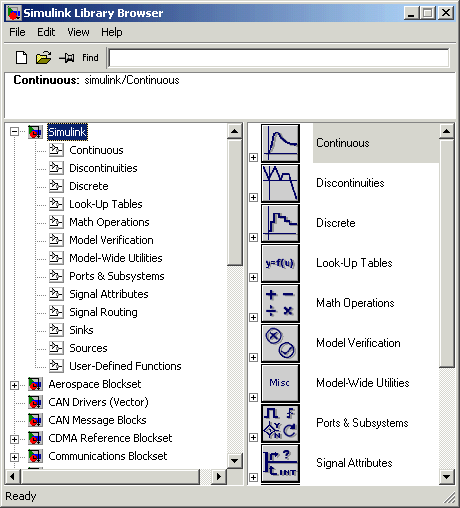Click the Model-Wide Utilities Misc icon
This screenshot has height=508, width=460.
click(280, 383)
